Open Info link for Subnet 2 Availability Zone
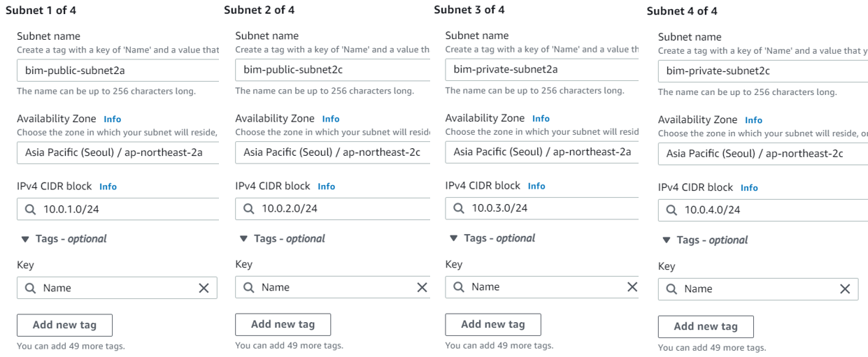 click(x=331, y=119)
